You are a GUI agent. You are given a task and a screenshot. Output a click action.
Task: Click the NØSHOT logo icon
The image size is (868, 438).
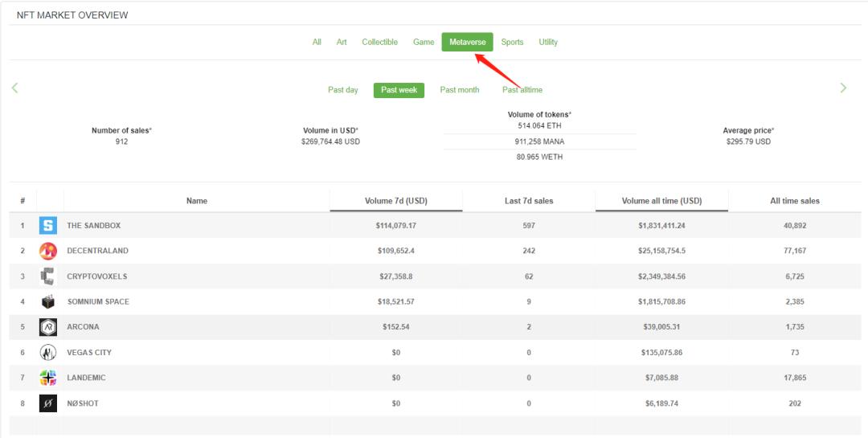point(48,403)
